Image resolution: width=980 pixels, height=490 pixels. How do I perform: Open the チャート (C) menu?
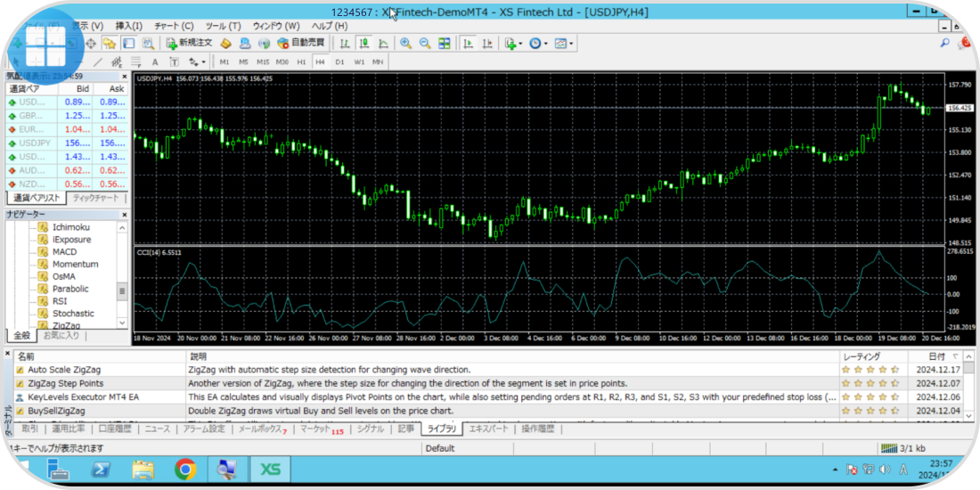click(174, 26)
